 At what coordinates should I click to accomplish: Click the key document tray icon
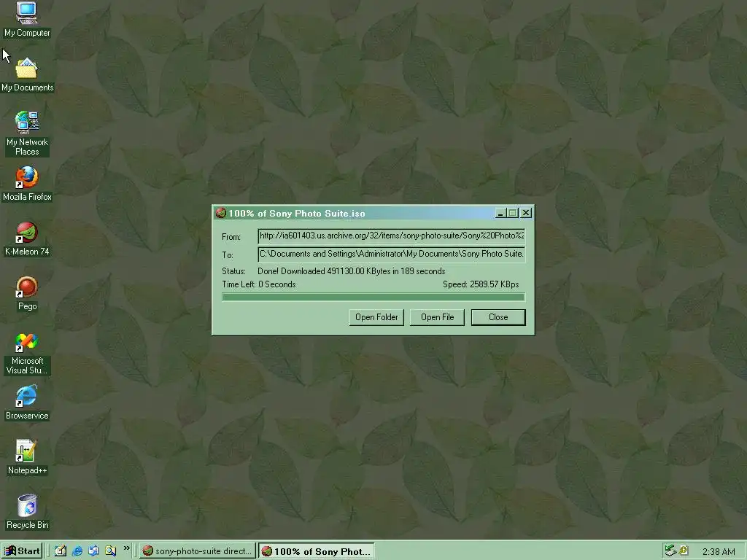(x=684, y=551)
